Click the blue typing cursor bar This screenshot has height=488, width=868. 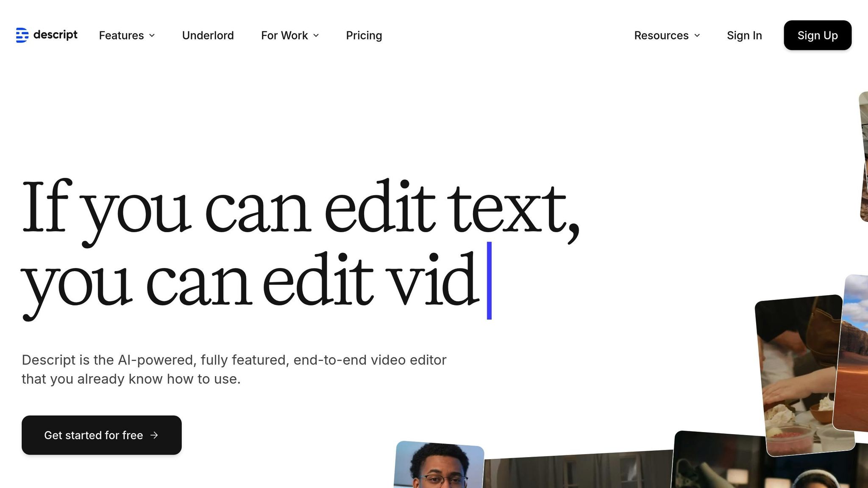pos(489,280)
